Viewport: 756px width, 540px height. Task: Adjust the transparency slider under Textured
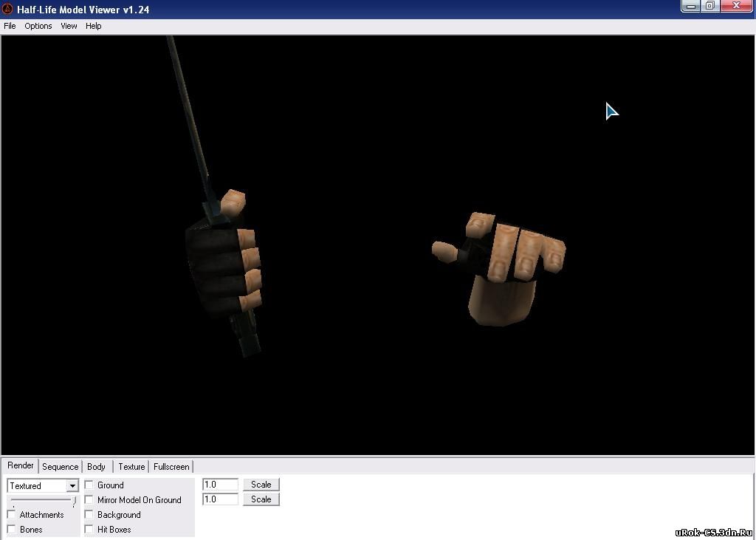(x=44, y=500)
